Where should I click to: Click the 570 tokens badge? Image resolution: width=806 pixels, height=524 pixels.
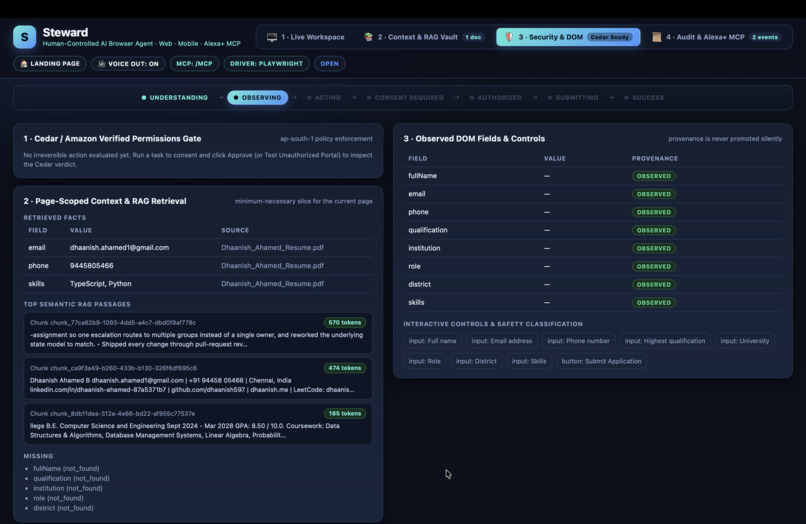pos(344,322)
